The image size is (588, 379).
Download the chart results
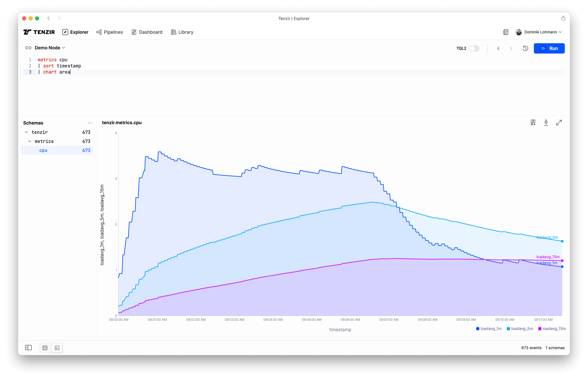pyautogui.click(x=546, y=123)
